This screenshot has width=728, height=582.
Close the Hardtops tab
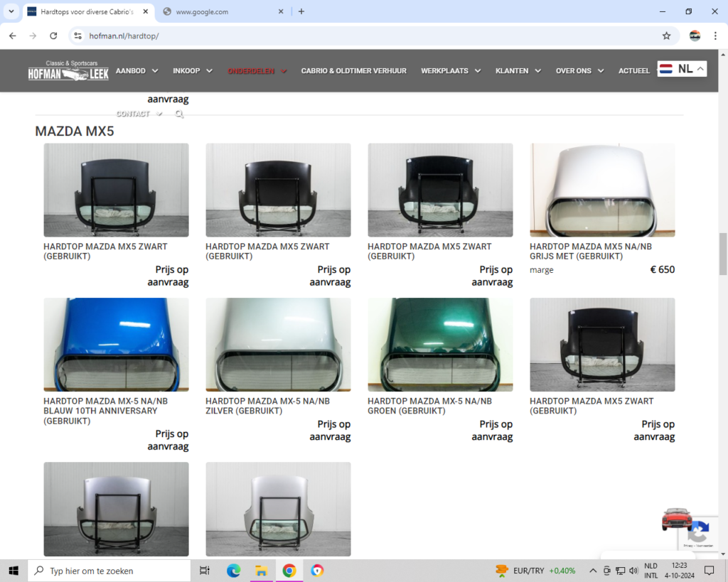click(145, 11)
